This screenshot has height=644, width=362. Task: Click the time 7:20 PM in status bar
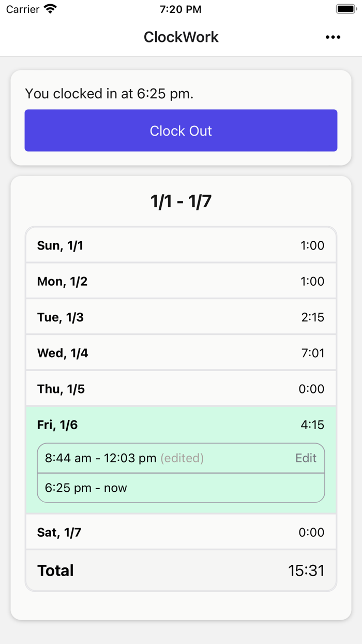(180, 8)
